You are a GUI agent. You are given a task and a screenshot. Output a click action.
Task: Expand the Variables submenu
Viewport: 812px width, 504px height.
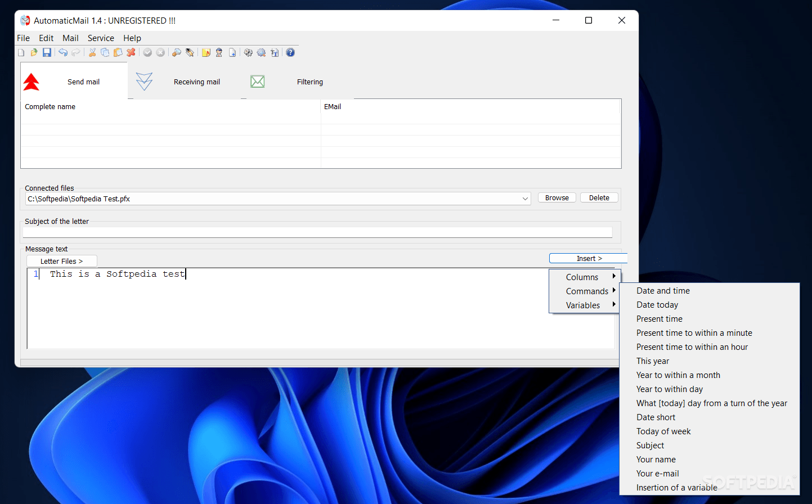585,305
